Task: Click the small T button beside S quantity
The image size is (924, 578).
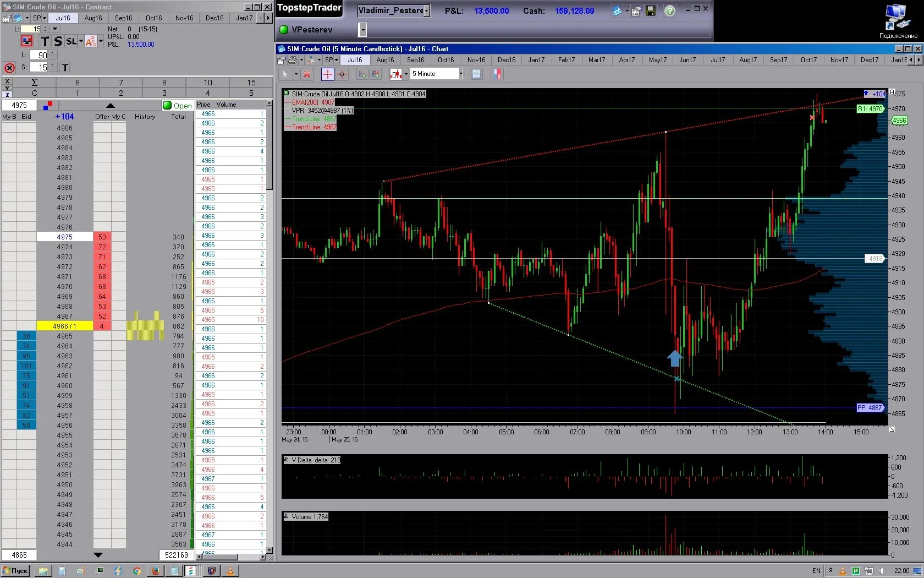Action: (65, 67)
